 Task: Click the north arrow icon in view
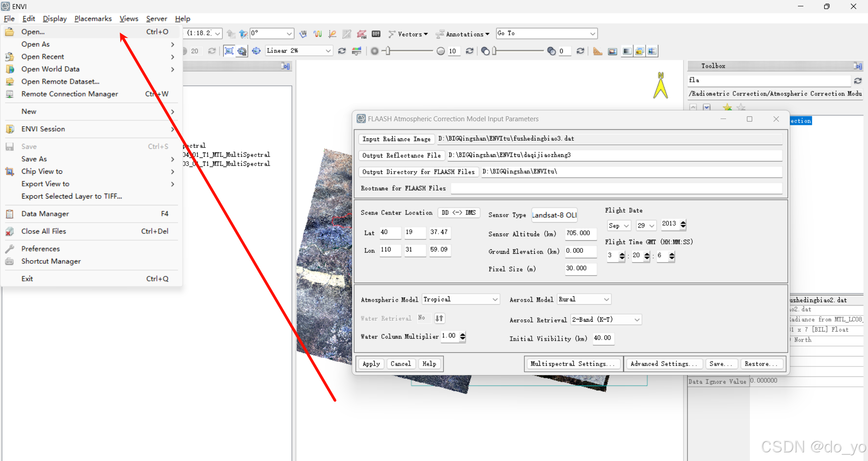pyautogui.click(x=660, y=85)
